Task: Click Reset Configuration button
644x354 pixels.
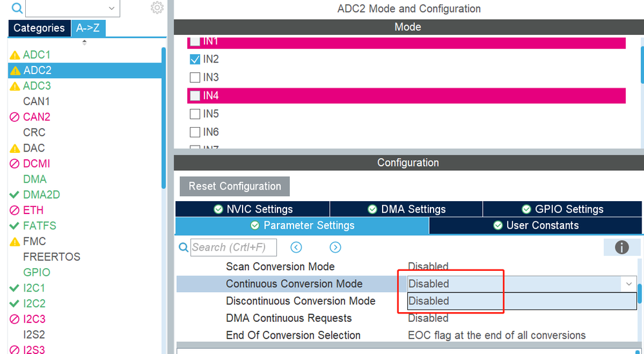Action: [234, 186]
